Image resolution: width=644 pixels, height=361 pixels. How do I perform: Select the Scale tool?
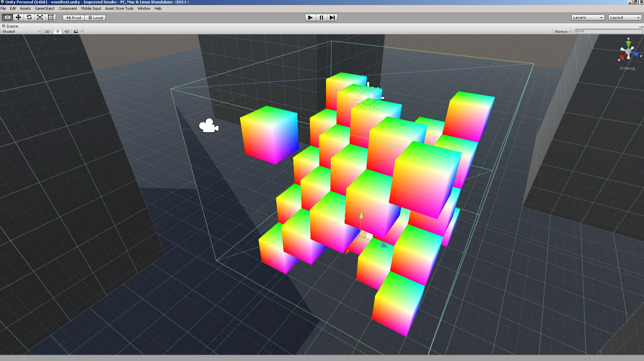coord(40,17)
